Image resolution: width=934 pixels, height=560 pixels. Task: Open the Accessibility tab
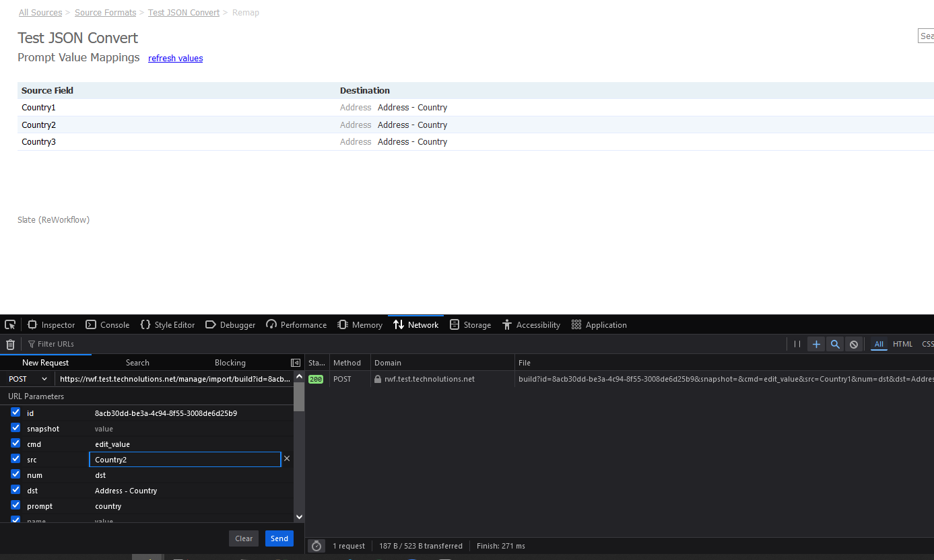pyautogui.click(x=531, y=324)
